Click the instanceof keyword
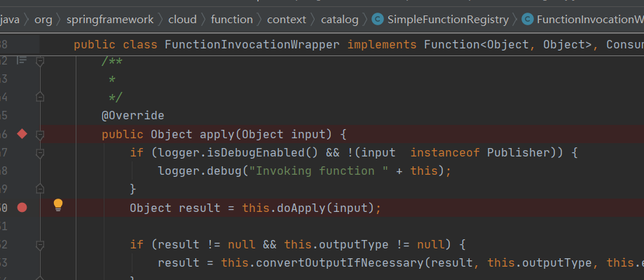The height and width of the screenshot is (280, 644). (x=445, y=153)
